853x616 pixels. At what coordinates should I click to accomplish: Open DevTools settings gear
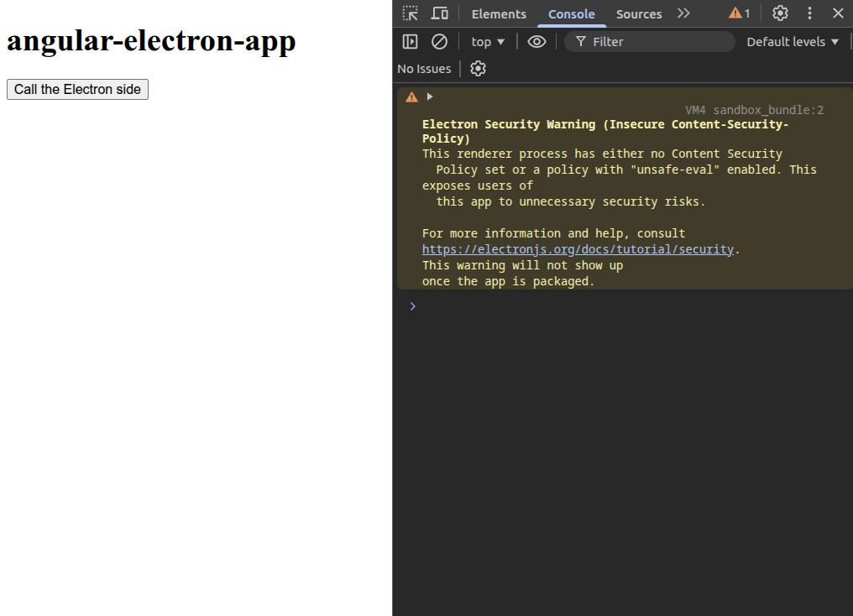click(780, 13)
